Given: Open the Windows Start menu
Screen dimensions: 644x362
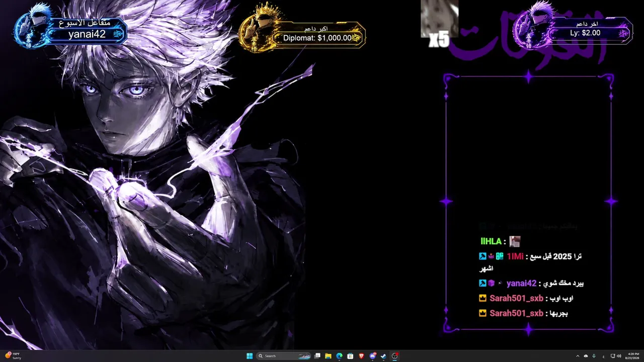Looking at the screenshot, I should click(250, 356).
